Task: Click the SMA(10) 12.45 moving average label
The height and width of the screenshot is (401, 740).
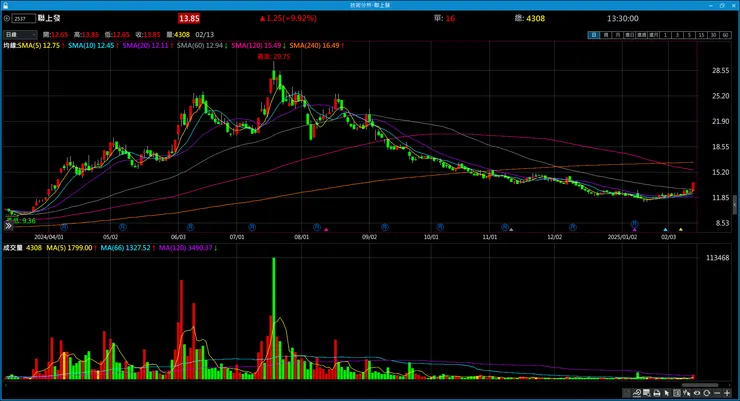Action: tap(91, 45)
